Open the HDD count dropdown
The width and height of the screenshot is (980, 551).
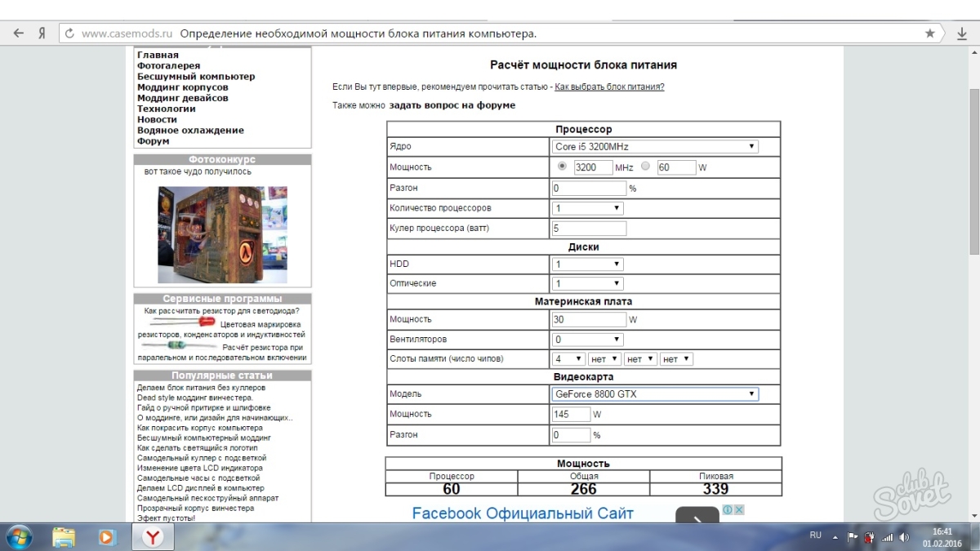(x=588, y=264)
